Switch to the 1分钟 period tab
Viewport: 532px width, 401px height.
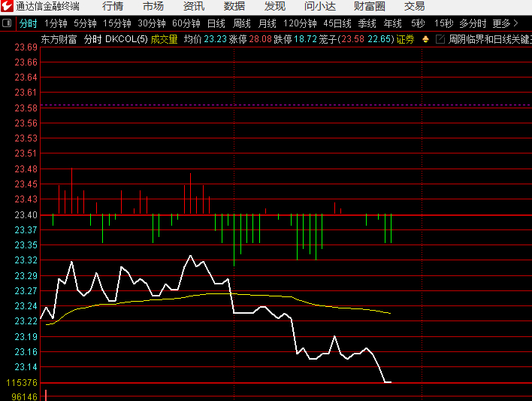click(56, 23)
